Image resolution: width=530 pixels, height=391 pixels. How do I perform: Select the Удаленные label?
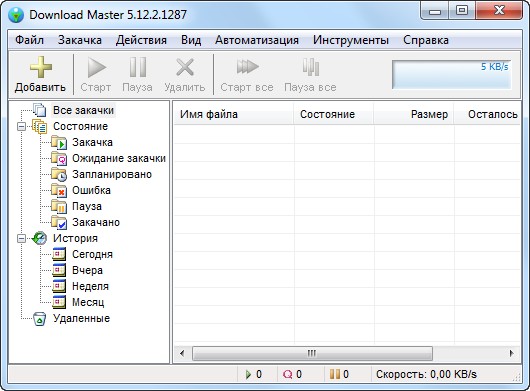(81, 318)
